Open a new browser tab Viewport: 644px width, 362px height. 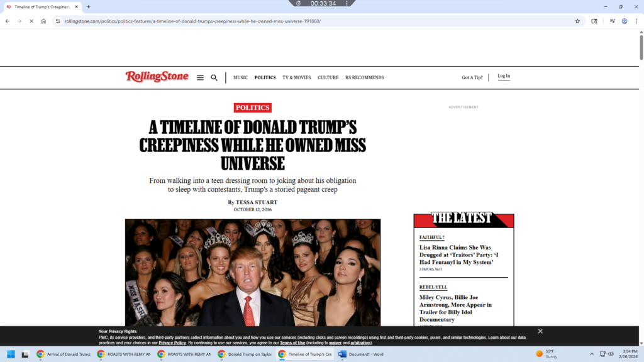[88, 7]
